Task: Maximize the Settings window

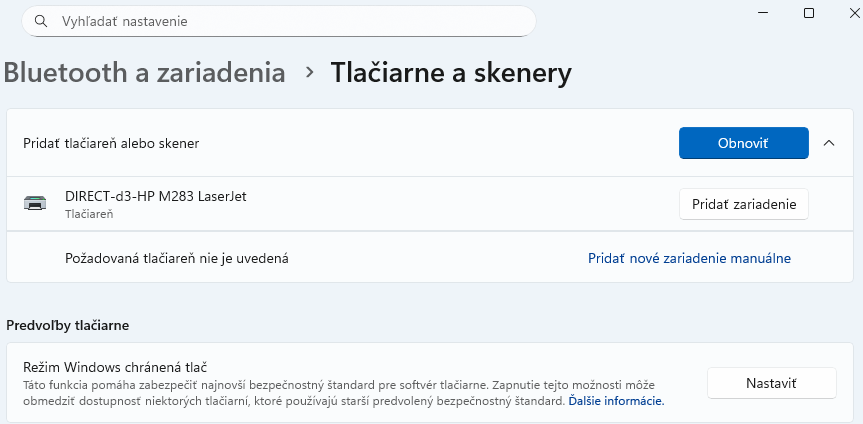Action: pos(809,12)
